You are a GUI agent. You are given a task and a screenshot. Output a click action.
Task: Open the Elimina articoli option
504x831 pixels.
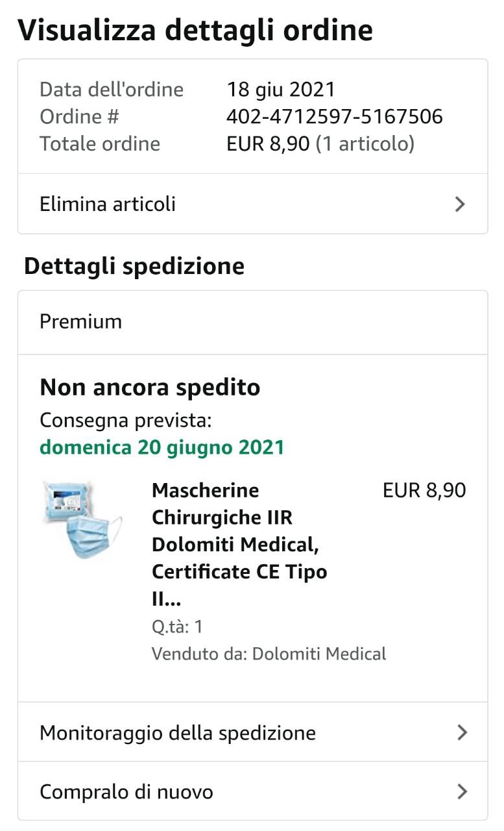click(108, 205)
